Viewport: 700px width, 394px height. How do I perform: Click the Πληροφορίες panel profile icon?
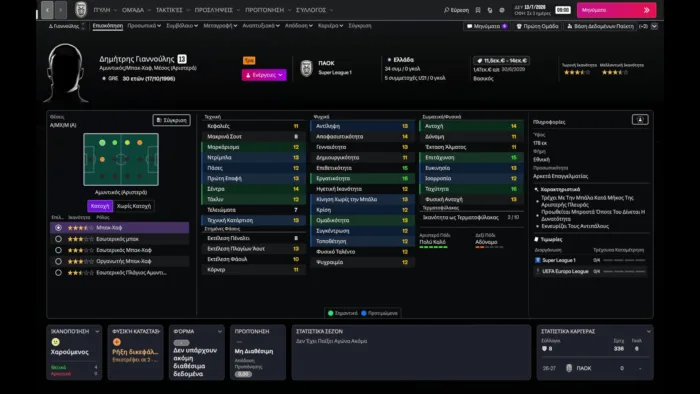click(640, 120)
